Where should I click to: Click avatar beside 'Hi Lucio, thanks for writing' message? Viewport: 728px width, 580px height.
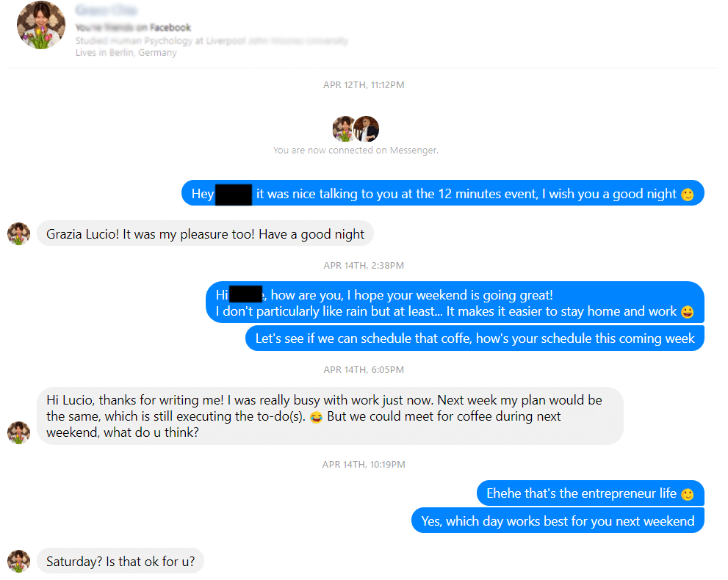point(18,432)
